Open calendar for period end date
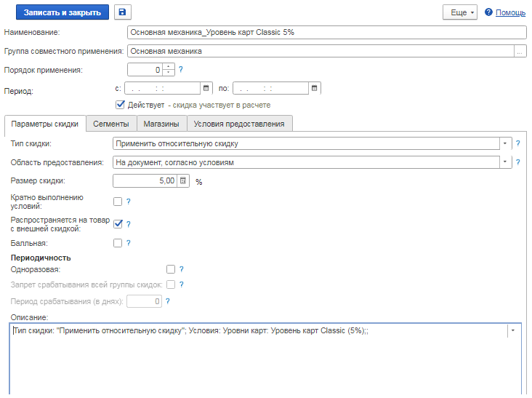The height and width of the screenshot is (398, 532). (314, 88)
